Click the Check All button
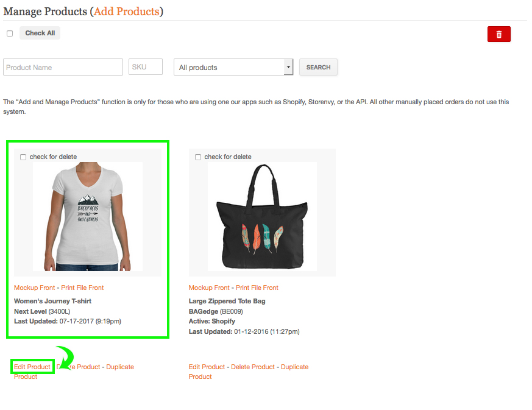The width and height of the screenshot is (532, 410). coord(40,34)
